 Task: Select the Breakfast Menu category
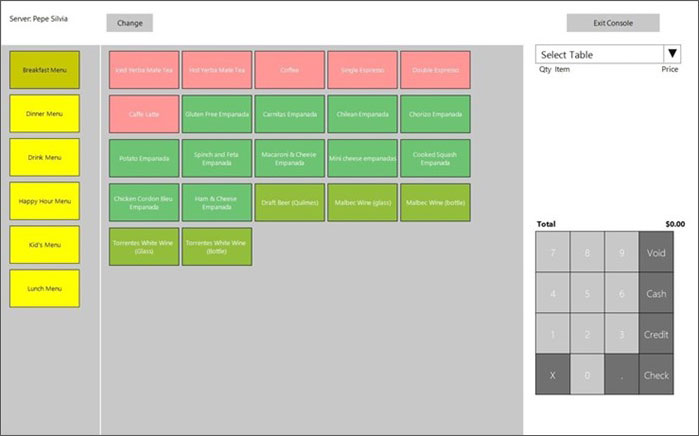tap(45, 70)
